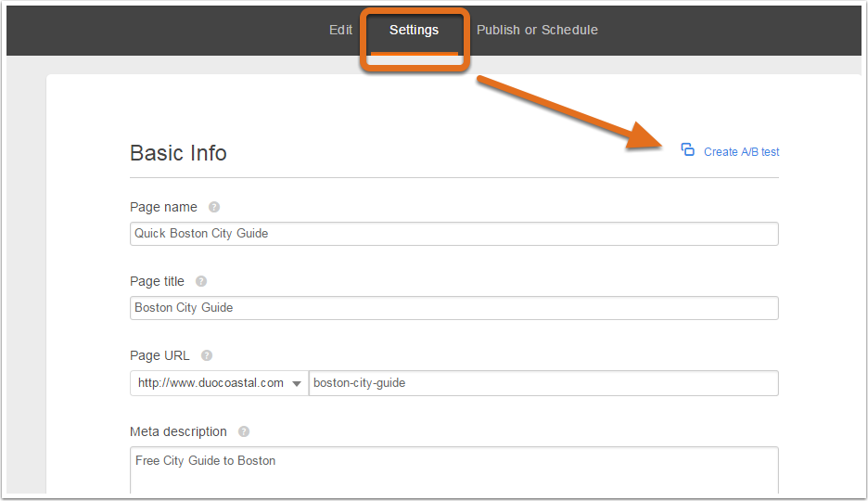Select the Settings tab

click(414, 30)
